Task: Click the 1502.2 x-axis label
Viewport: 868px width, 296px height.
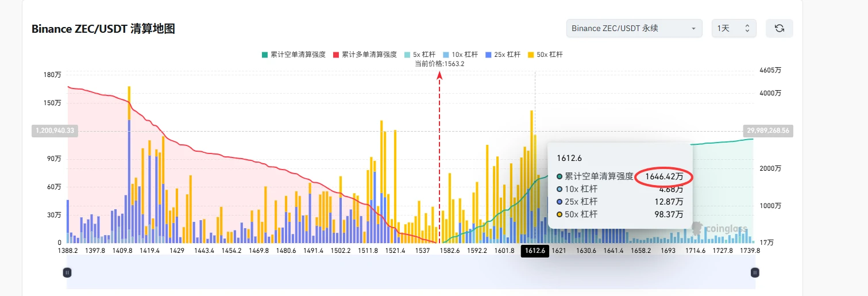Action: pyautogui.click(x=341, y=251)
